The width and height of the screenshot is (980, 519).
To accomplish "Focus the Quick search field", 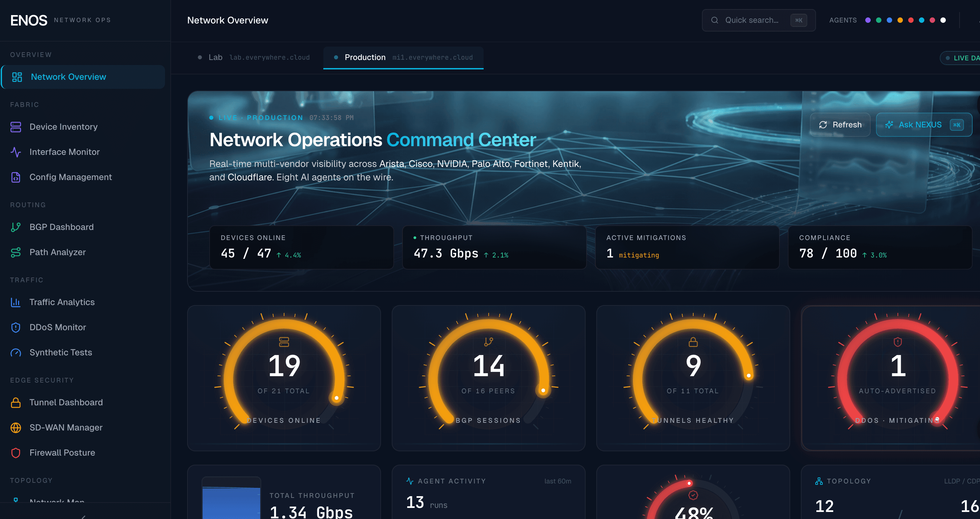I will click(759, 20).
